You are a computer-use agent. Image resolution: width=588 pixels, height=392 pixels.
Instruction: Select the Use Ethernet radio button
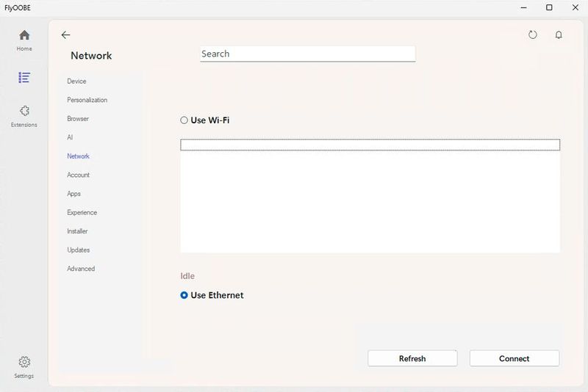point(184,295)
